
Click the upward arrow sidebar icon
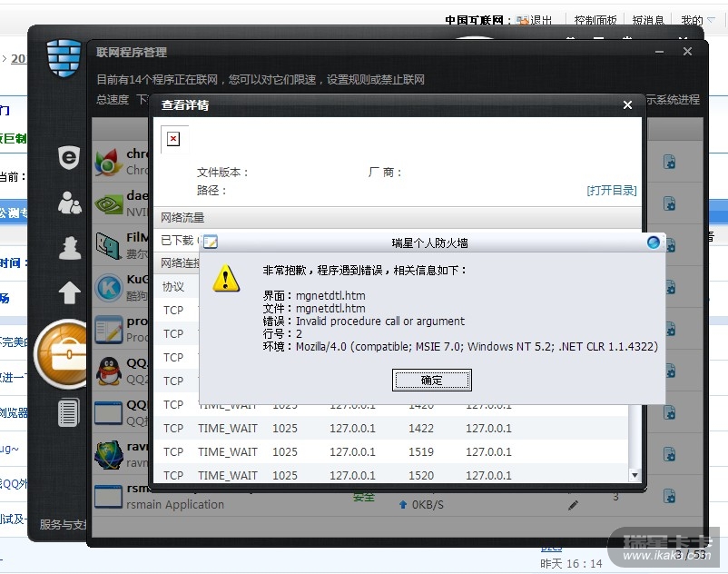[69, 292]
